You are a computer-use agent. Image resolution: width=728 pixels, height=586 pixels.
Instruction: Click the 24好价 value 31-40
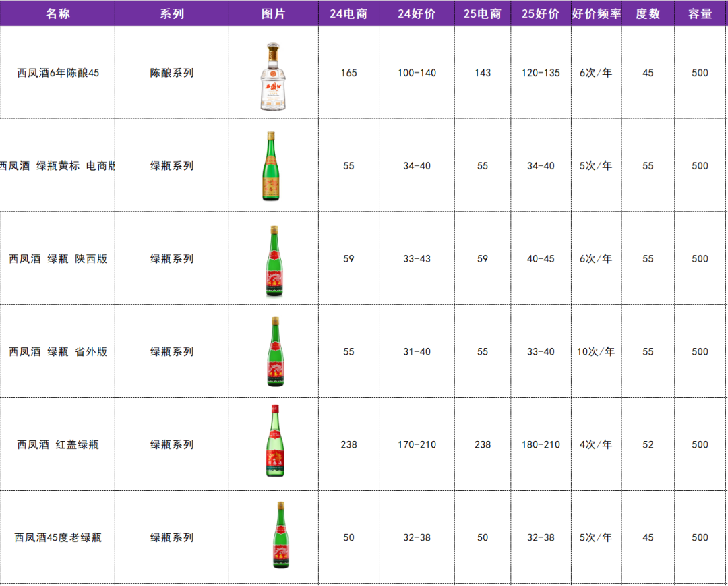click(417, 351)
